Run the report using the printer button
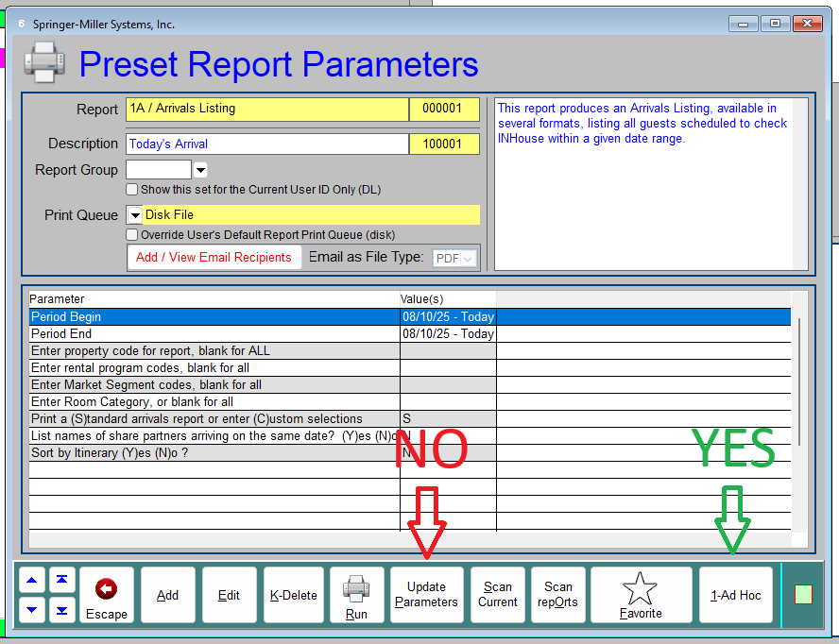Screen dimensions: 839x644 click(356, 595)
